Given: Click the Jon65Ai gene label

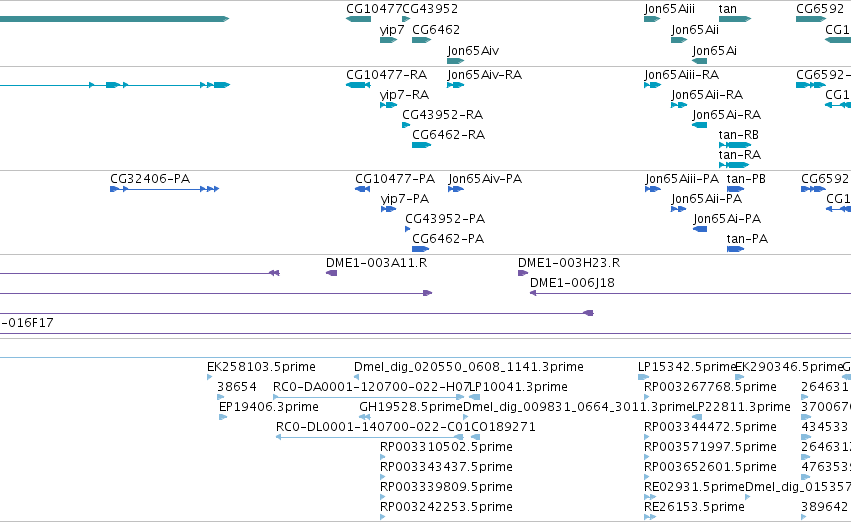Looking at the screenshot, I should coord(714,50).
